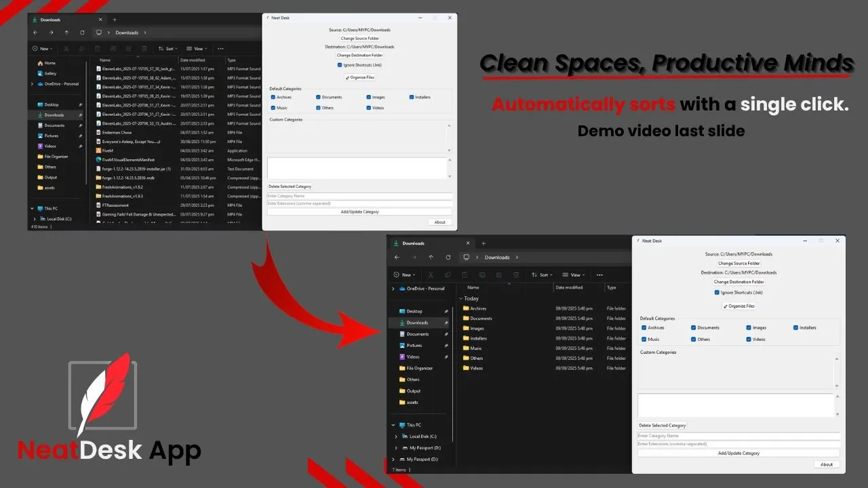The height and width of the screenshot is (488, 868).
Task: Uncheck Documents in the lower Neat Desk window
Action: (694, 328)
